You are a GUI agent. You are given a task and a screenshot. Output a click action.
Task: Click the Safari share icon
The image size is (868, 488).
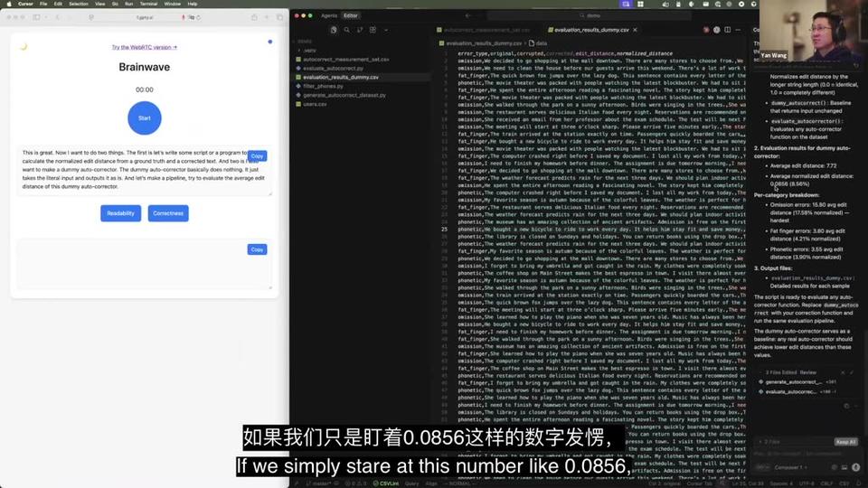click(x=254, y=17)
